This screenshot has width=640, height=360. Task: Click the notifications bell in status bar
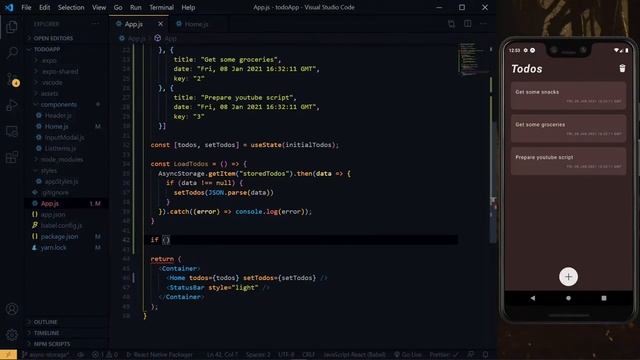click(x=486, y=355)
